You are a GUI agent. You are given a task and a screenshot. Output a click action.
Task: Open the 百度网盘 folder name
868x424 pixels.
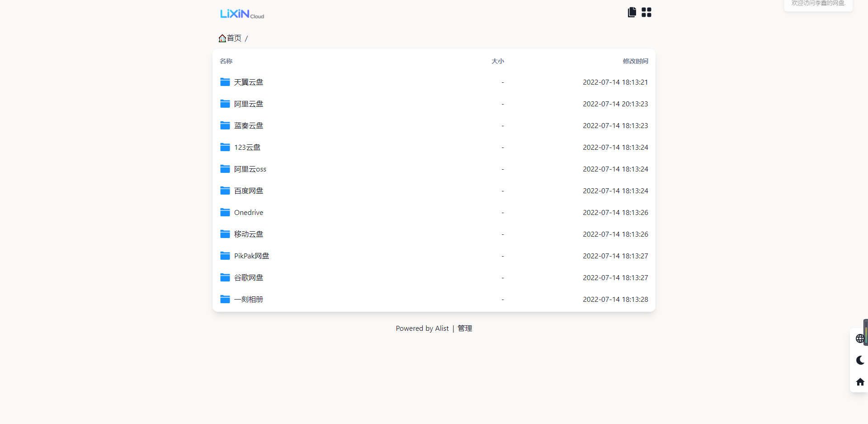coord(249,191)
